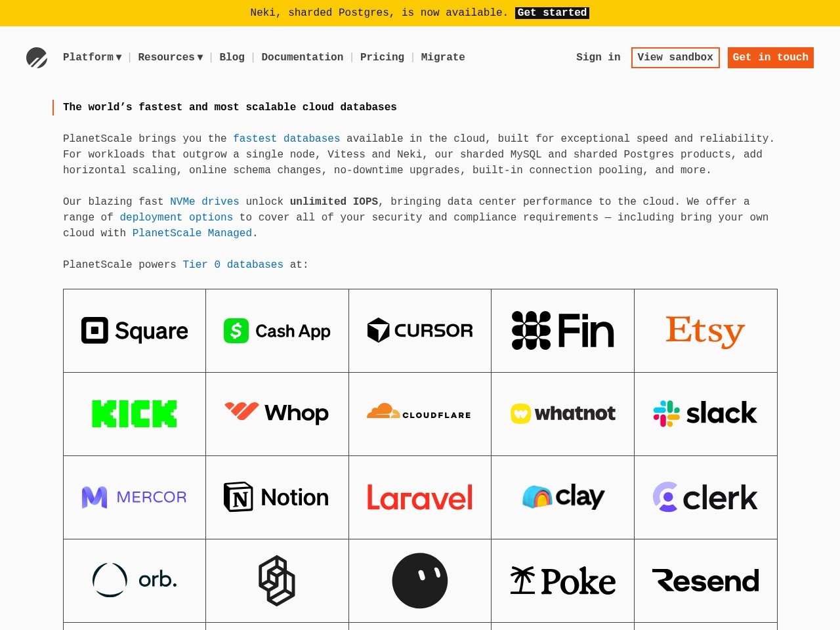Click the Get in touch button
The width and height of the screenshot is (840, 630).
770,58
